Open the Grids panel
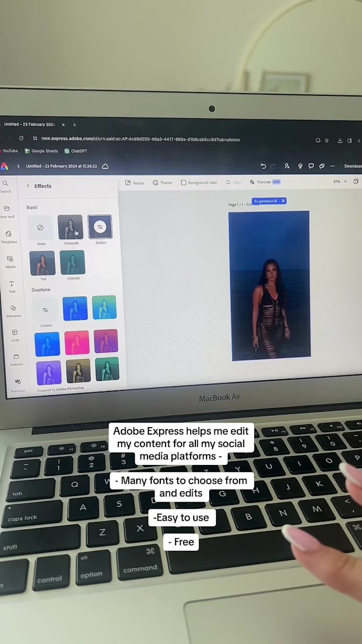 (x=15, y=335)
